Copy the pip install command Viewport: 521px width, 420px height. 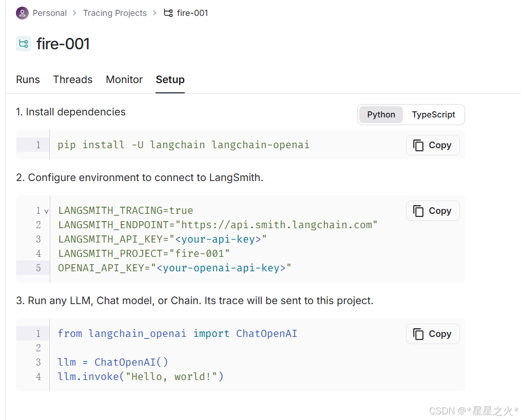(433, 145)
